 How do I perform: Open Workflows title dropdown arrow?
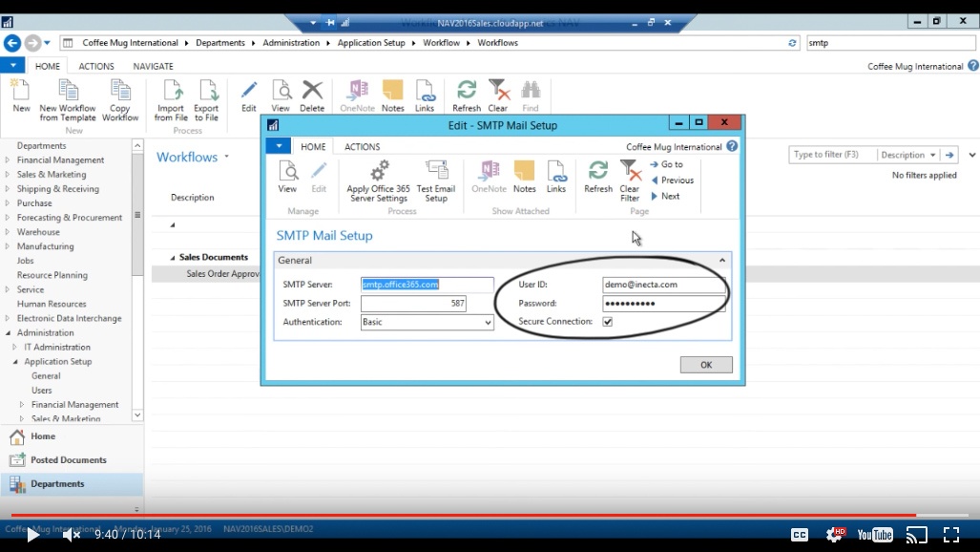click(x=226, y=157)
